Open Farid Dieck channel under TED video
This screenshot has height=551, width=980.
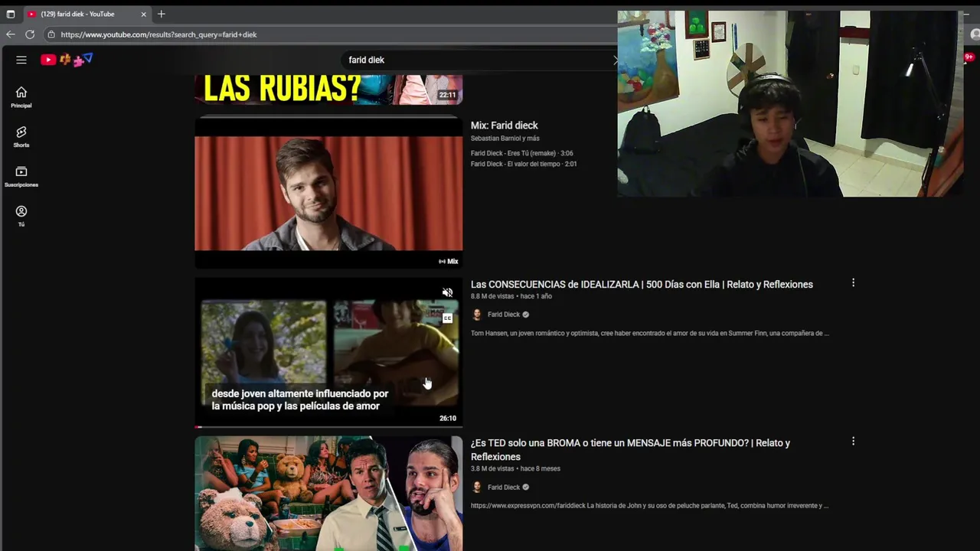tap(504, 487)
